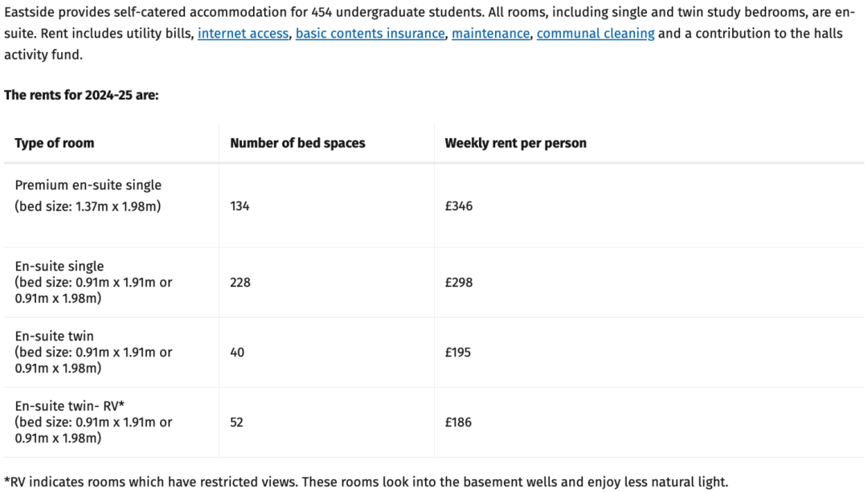Click the £298 weekly rent cell
868x493 pixels.
tap(458, 283)
